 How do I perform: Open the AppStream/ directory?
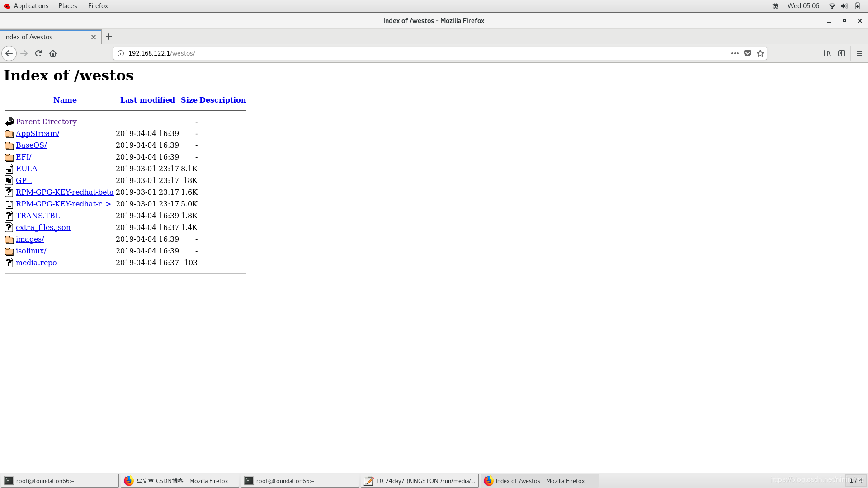[38, 133]
